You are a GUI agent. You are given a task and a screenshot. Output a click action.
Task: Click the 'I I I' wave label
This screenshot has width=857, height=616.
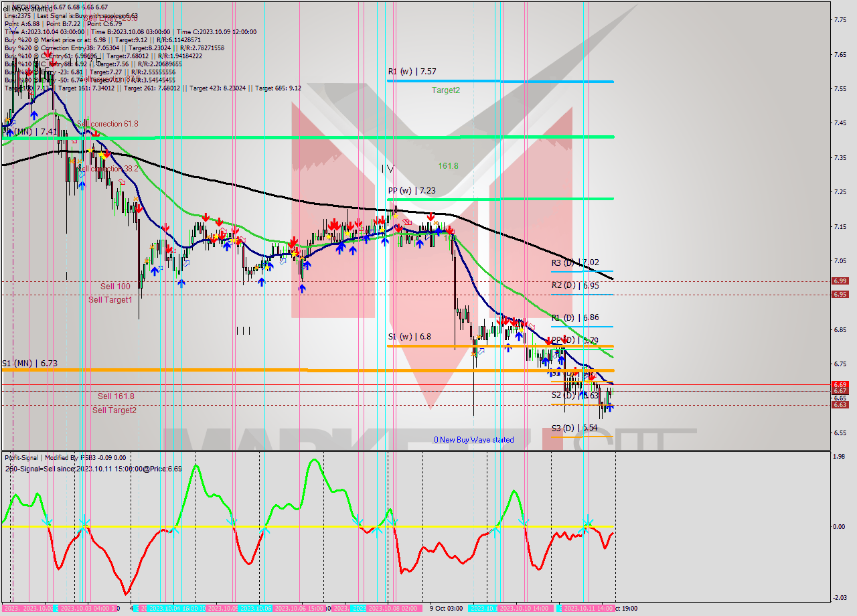coord(244,330)
